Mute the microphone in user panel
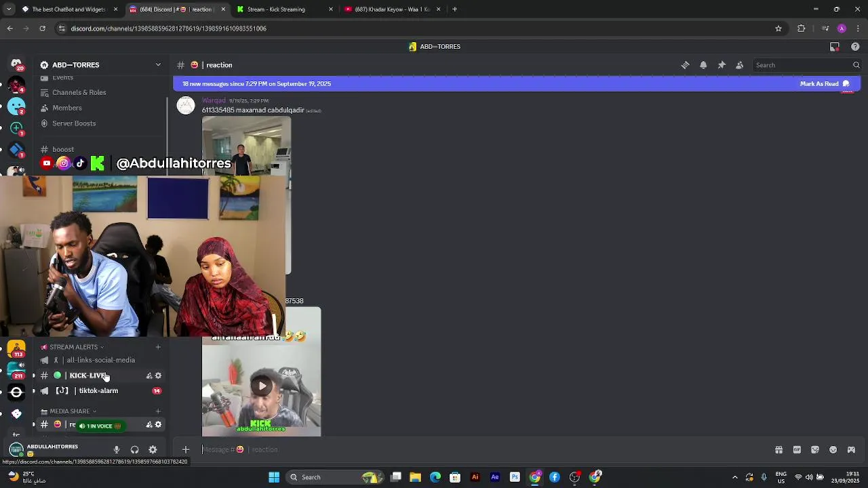The width and height of the screenshot is (868, 488). [117, 449]
